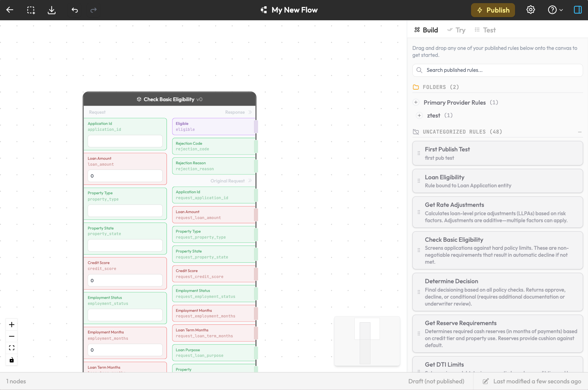Screen dimensions: 588x390
Task: Undo the last change
Action: coord(74,10)
